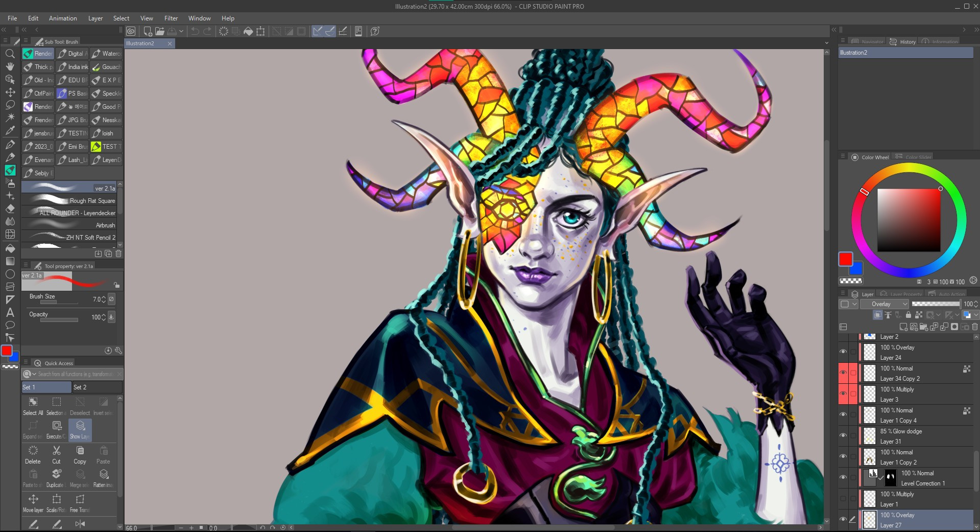
Task: Choose the Airbrush sub tool
Action: [x=69, y=225]
